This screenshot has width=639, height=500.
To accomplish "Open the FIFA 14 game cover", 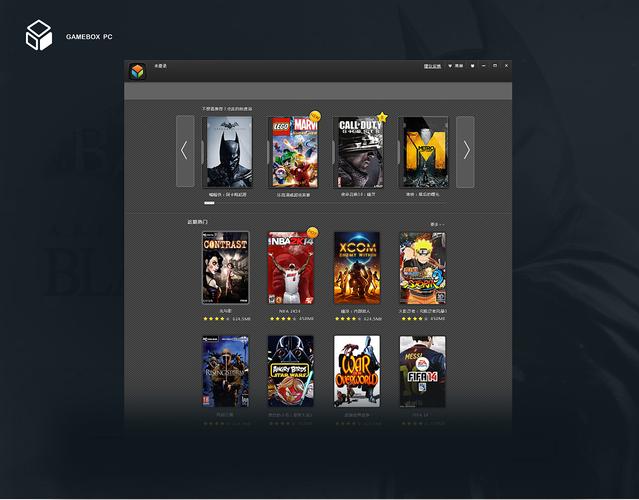I will [x=423, y=371].
